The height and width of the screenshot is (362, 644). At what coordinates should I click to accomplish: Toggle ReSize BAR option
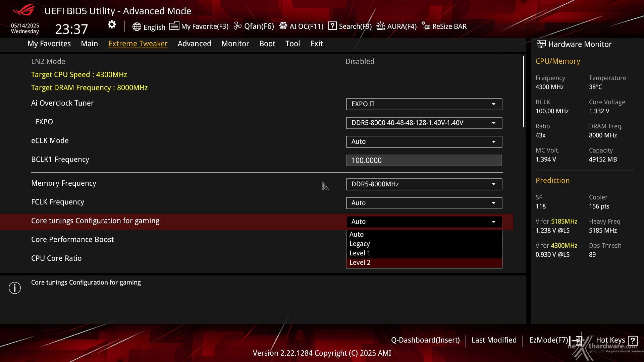[444, 26]
